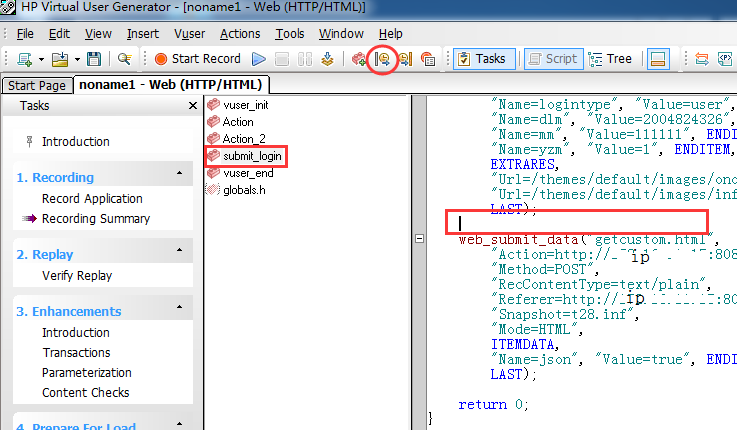Expand the Open Script dropdown arrow
The height and width of the screenshot is (430, 737).
point(78,59)
